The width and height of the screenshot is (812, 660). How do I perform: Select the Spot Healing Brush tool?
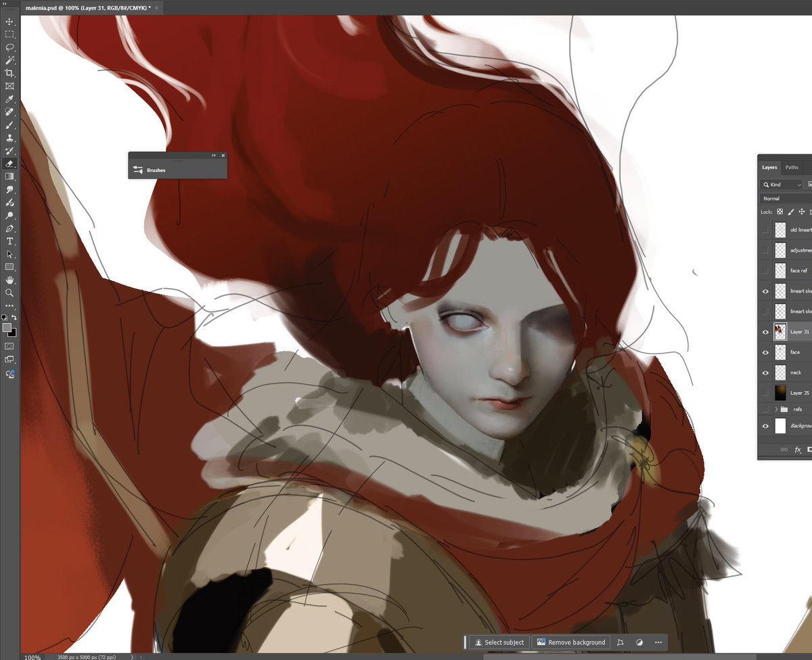(9, 112)
